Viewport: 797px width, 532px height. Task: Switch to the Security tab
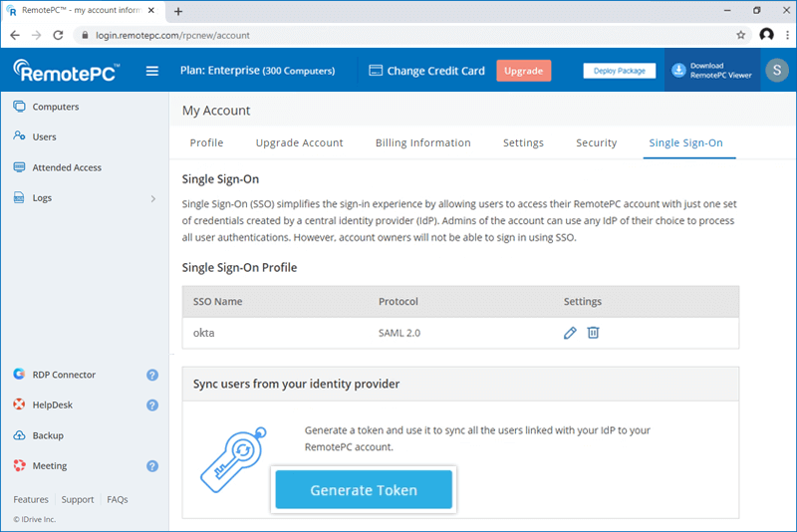click(x=596, y=142)
